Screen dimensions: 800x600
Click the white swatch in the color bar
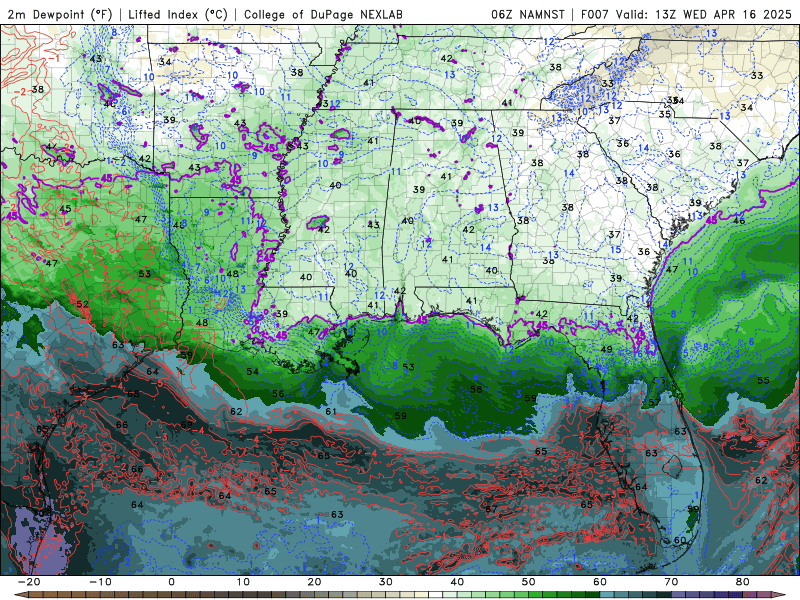(436, 595)
